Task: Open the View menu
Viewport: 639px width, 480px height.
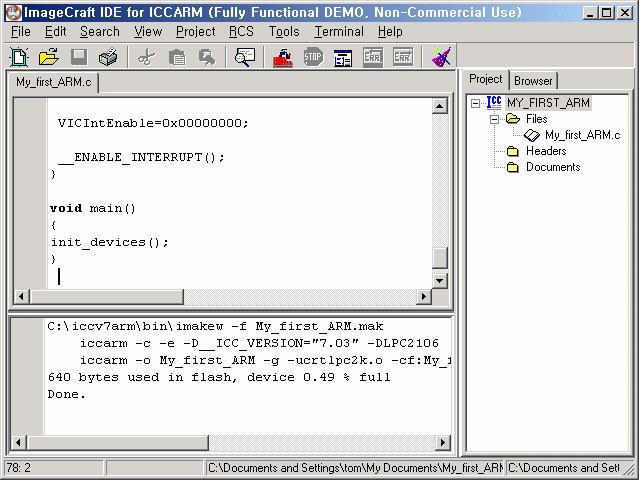Action: [x=148, y=31]
